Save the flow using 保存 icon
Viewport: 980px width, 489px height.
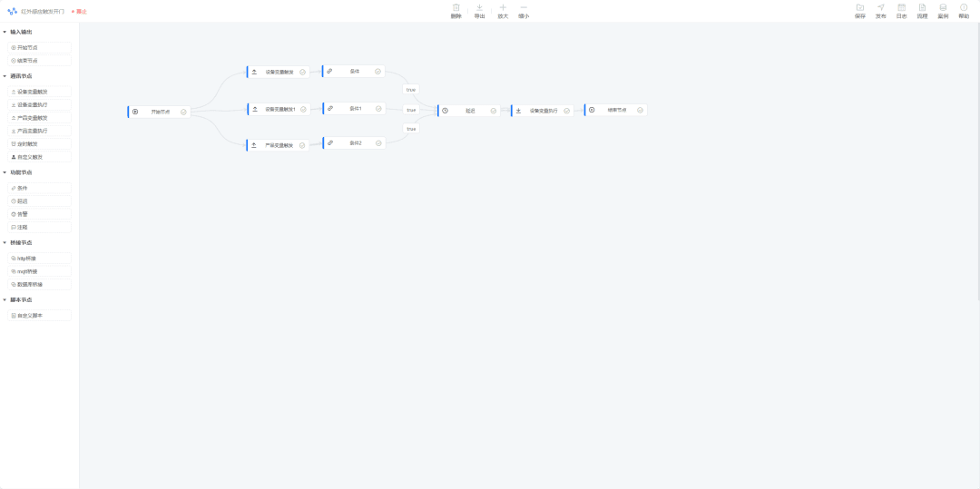860,7
